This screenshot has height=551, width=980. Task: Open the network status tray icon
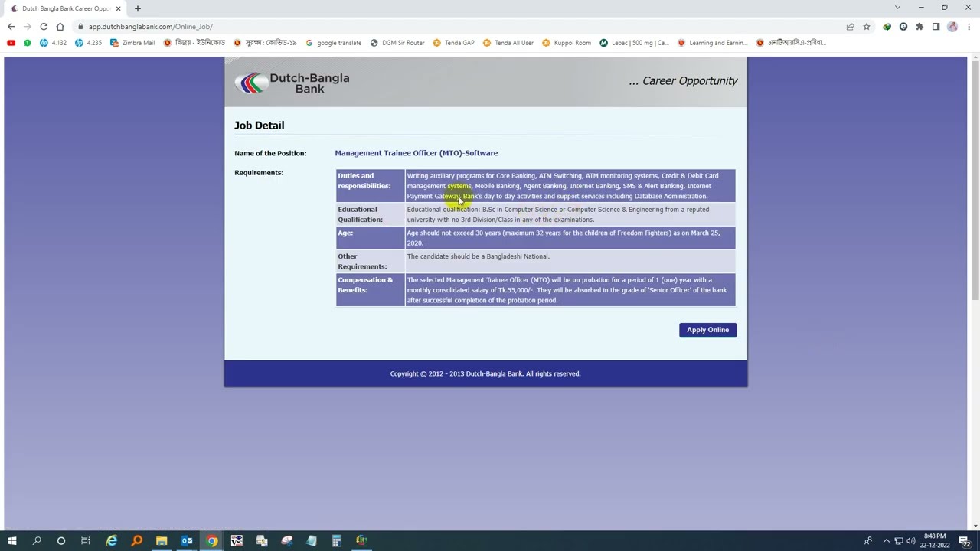tap(899, 541)
